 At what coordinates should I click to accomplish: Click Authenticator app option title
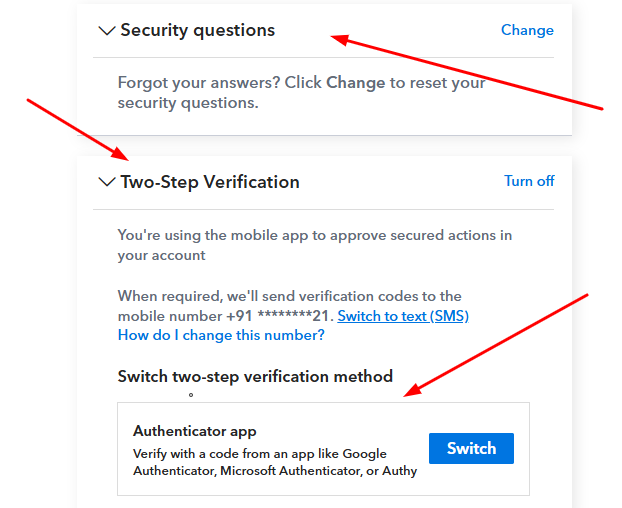pyautogui.click(x=195, y=431)
